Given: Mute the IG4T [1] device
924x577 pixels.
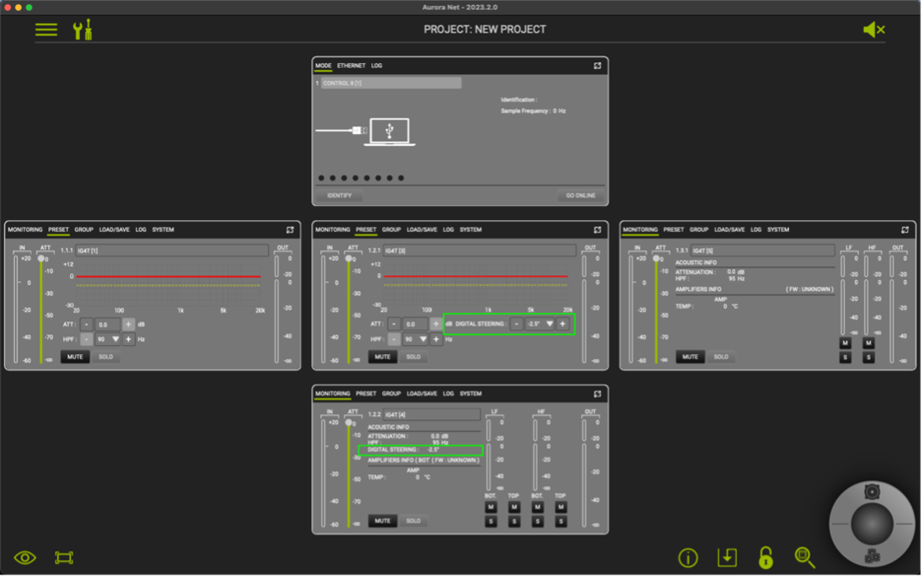Looking at the screenshot, I should point(75,357).
